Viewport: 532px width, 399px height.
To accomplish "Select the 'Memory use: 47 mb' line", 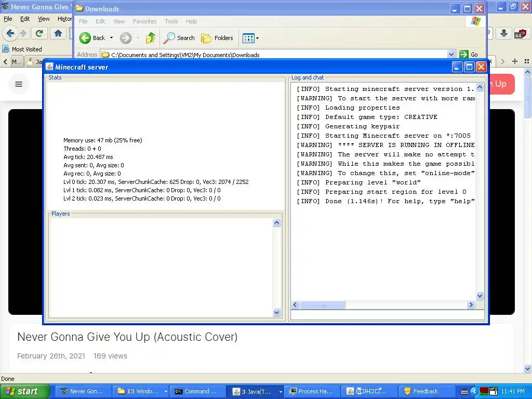I will [103, 140].
